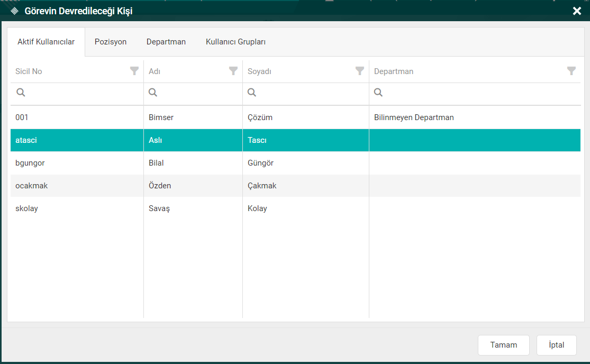The width and height of the screenshot is (590, 364).
Task: Open the Adı column filter icon
Action: click(233, 71)
